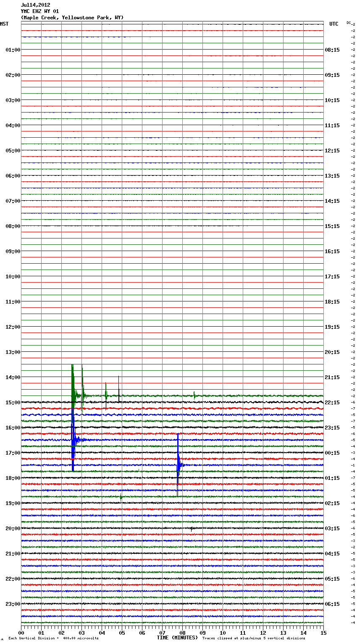Screen dimensions: 357x644
Task: Click minute 02 on the bottom axis
Action: 62,633
